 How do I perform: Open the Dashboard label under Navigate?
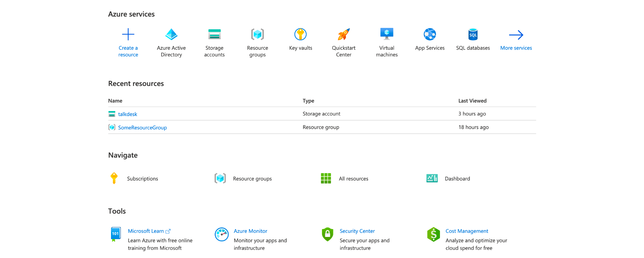457,178
